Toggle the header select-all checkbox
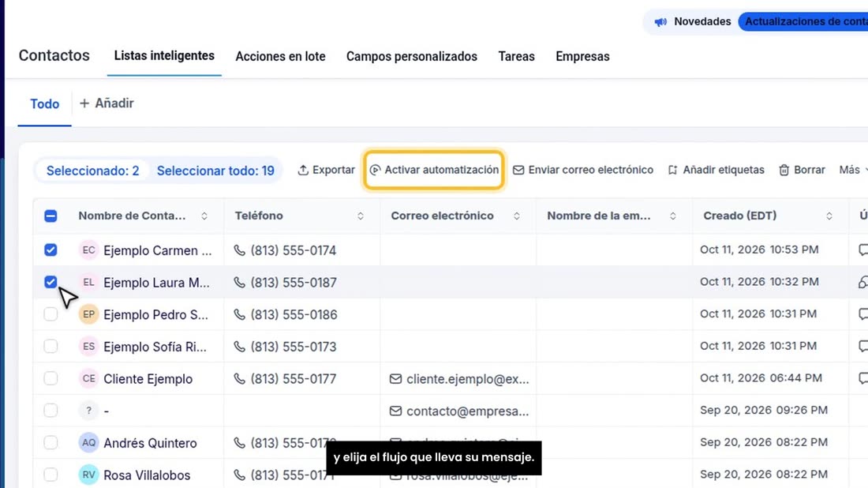This screenshot has height=488, width=868. tap(51, 216)
